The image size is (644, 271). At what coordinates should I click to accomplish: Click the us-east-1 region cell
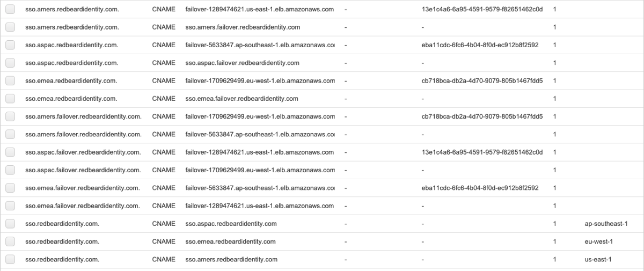pyautogui.click(x=598, y=260)
